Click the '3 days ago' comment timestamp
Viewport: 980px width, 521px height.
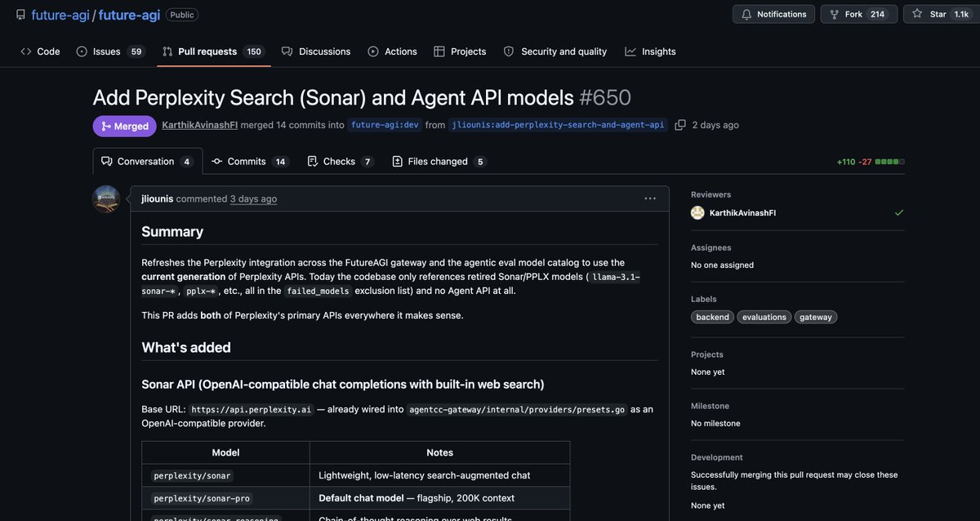point(253,198)
